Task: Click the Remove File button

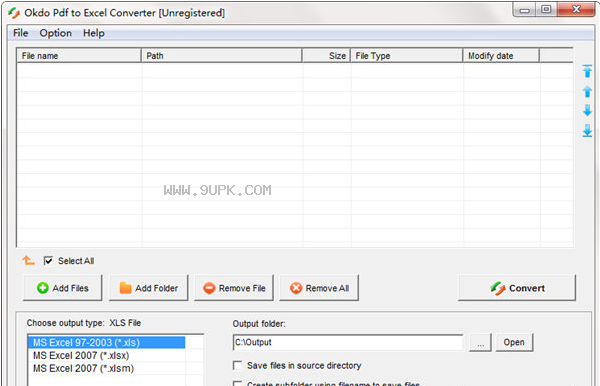Action: pyautogui.click(x=234, y=288)
